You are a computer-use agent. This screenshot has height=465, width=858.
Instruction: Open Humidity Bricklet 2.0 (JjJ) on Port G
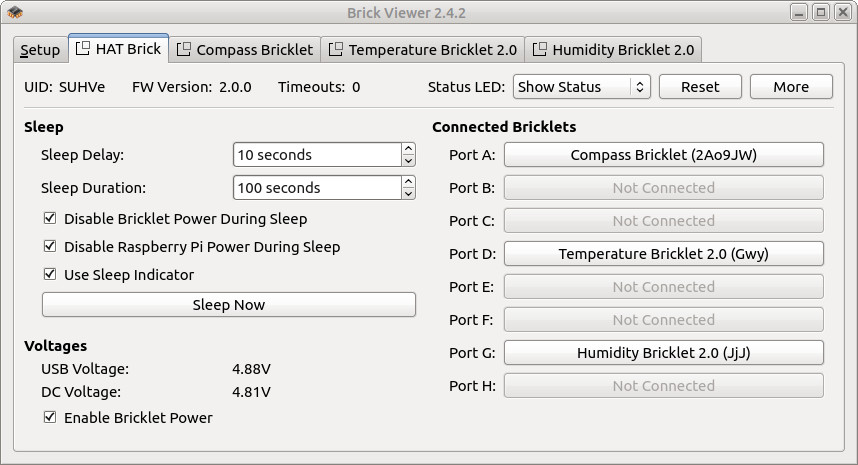click(663, 353)
